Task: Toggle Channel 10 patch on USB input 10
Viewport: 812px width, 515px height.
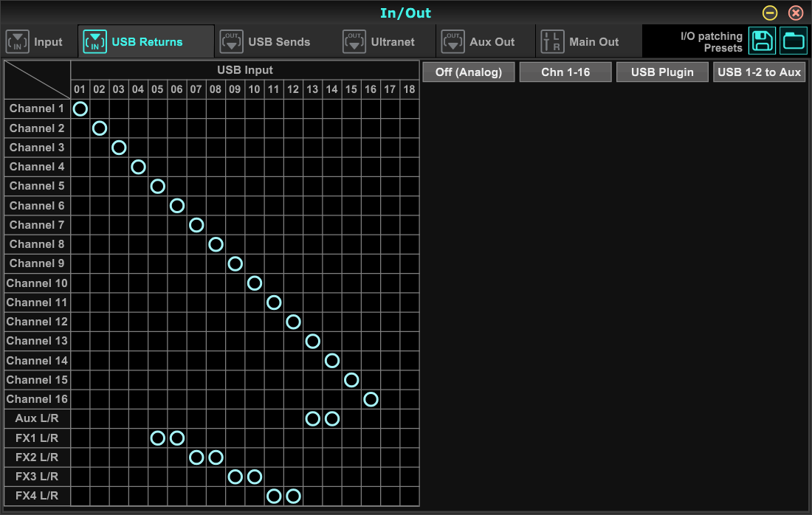Action: pos(254,283)
